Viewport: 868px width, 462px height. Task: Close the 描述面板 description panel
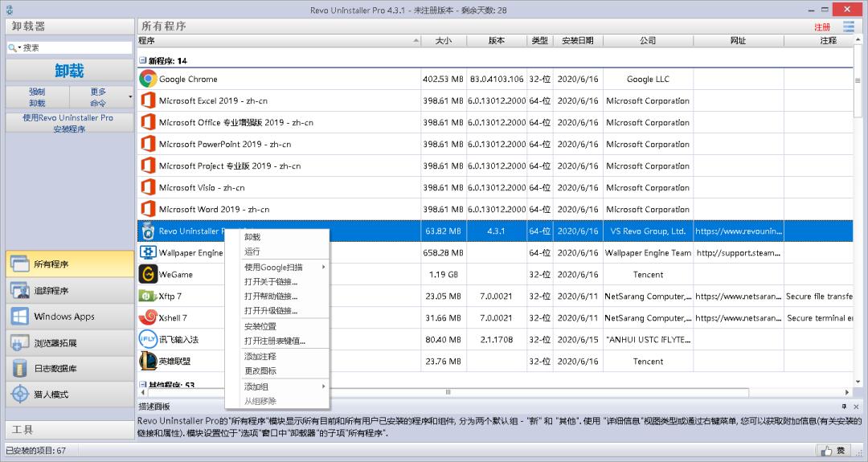tap(856, 406)
